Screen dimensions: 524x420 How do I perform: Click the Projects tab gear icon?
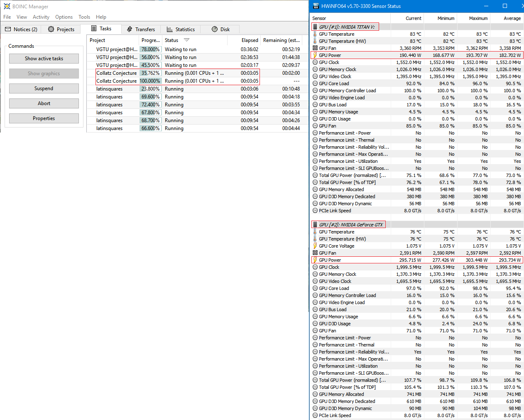pos(51,29)
